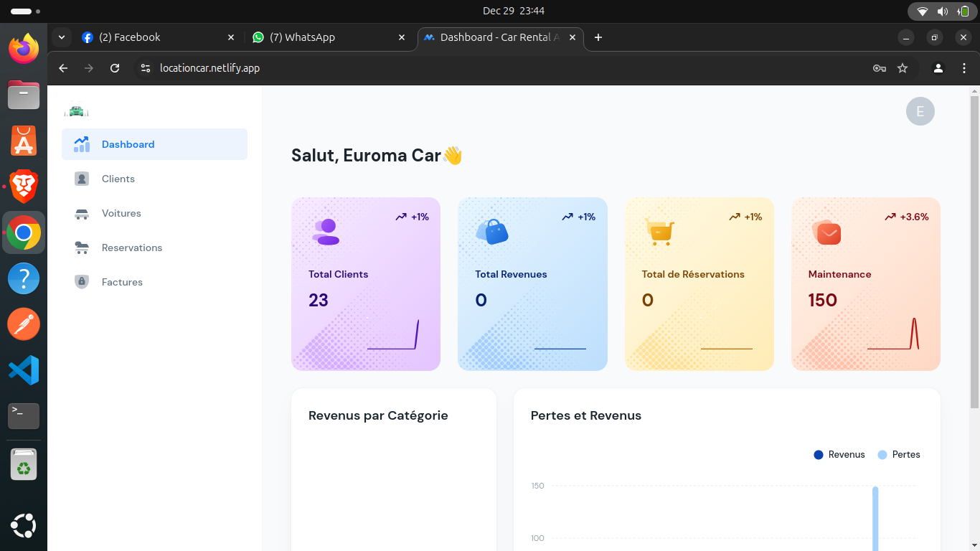
Task: Open the Voitures sidebar item
Action: [x=154, y=213]
